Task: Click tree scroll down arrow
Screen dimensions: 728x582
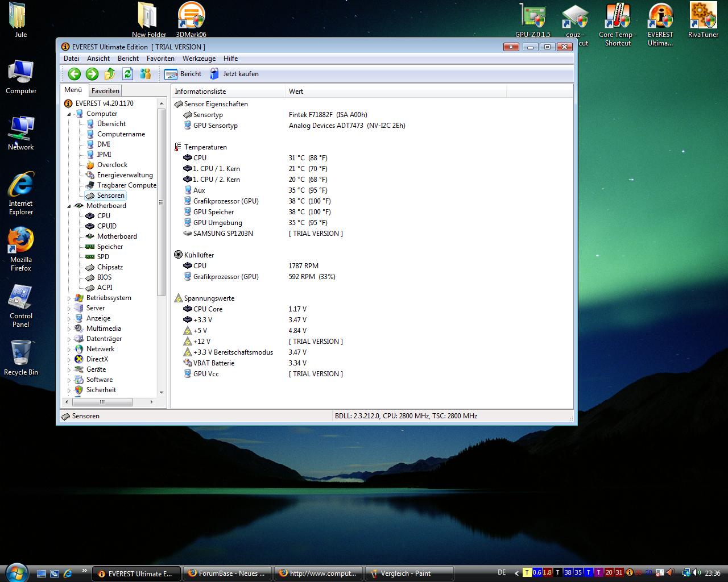Action: [162, 392]
